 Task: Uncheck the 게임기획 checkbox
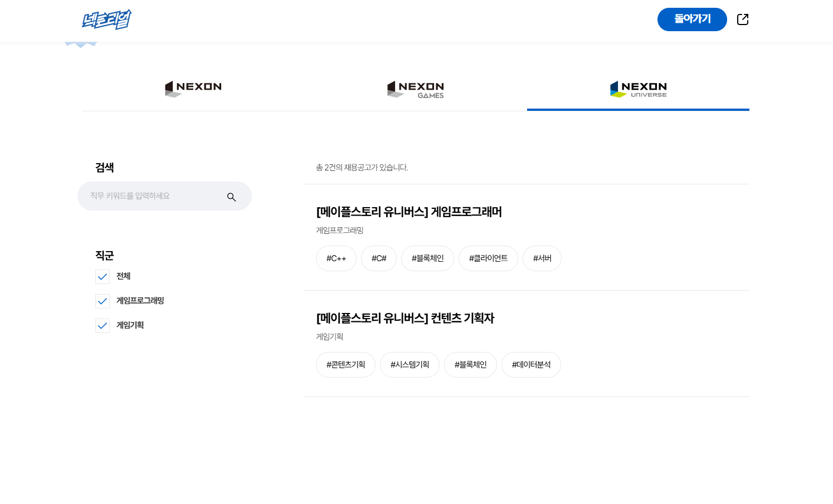[103, 326]
